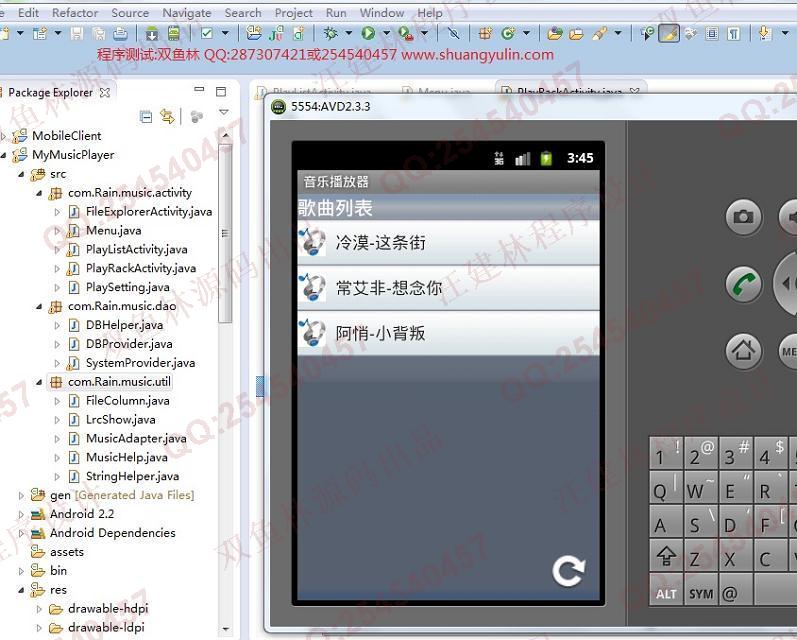Click the Save toolbar icon
The image size is (797, 640).
point(77,34)
